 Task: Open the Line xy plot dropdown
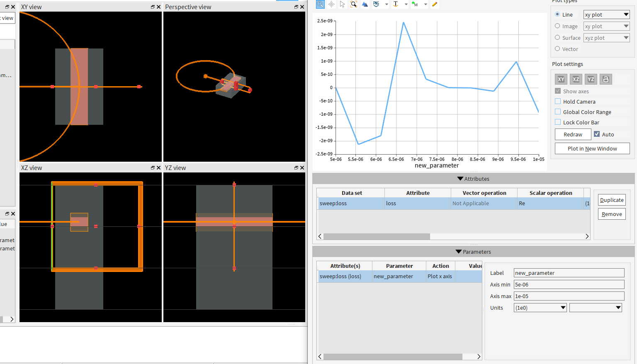coord(606,15)
